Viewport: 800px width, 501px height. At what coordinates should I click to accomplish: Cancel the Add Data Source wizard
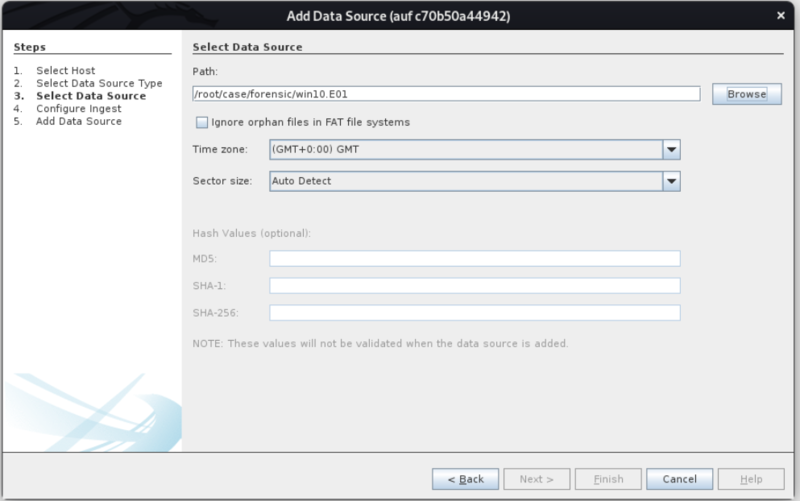pos(679,478)
